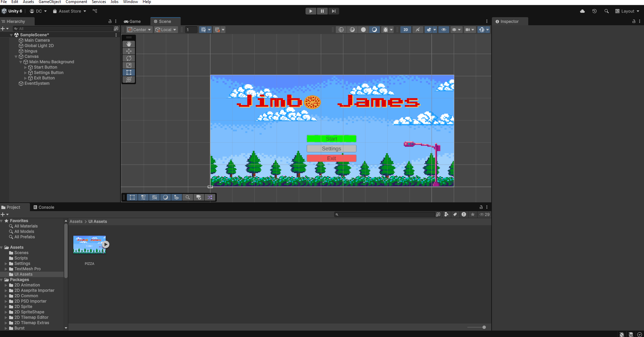Toggle scene visibility with the eye icon

coord(443,30)
